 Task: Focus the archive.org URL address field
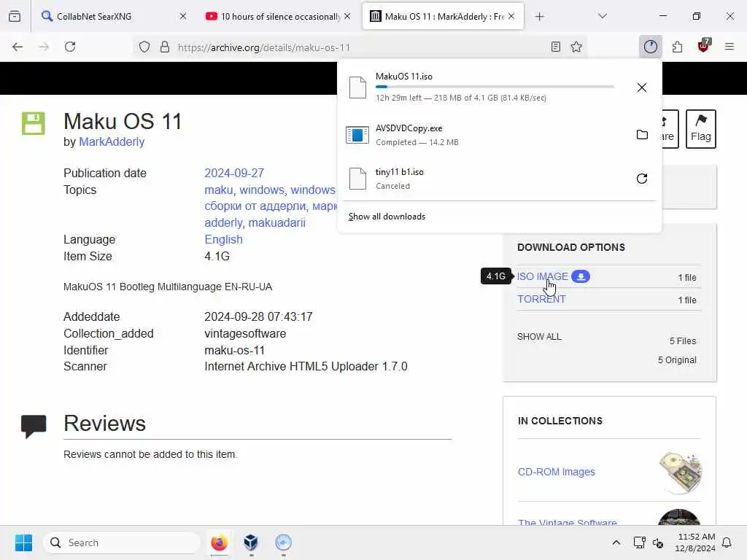coord(358,47)
